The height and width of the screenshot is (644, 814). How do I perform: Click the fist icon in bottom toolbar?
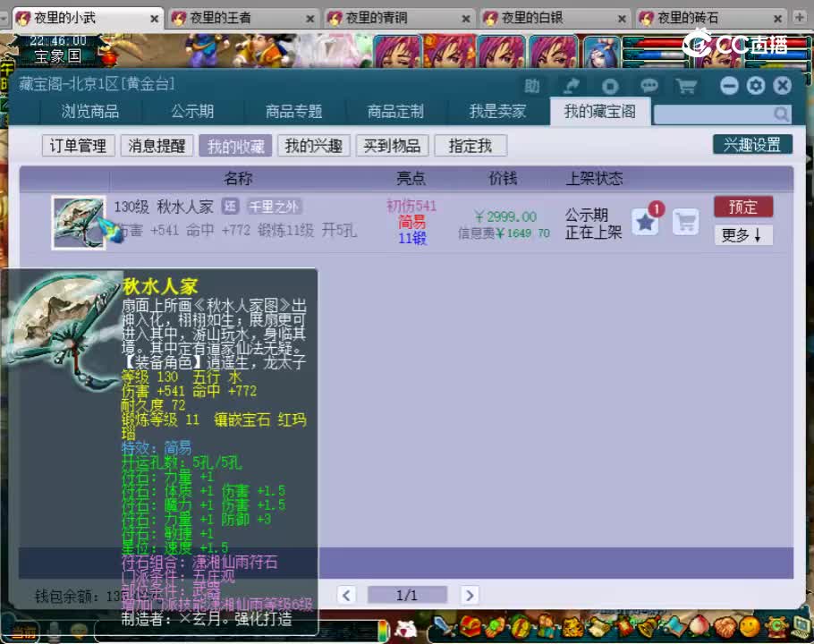tap(725, 627)
